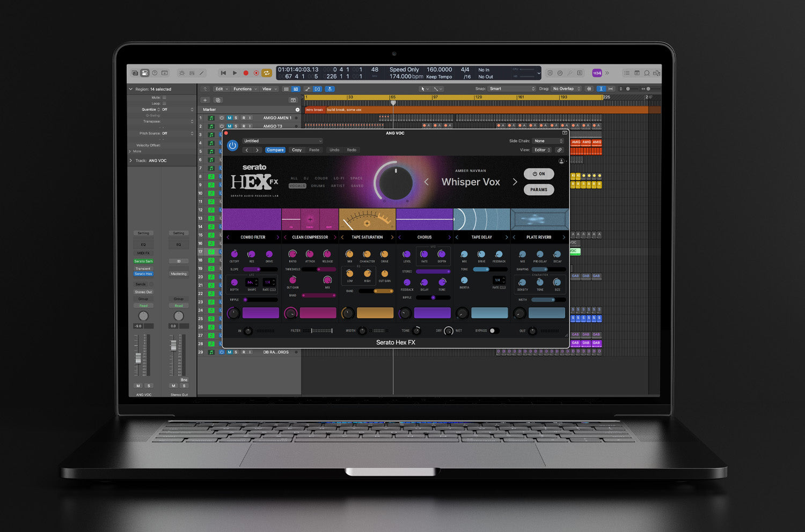805x532 pixels.
Task: Adjust the Combo Filter Slope slider
Action: [260, 269]
